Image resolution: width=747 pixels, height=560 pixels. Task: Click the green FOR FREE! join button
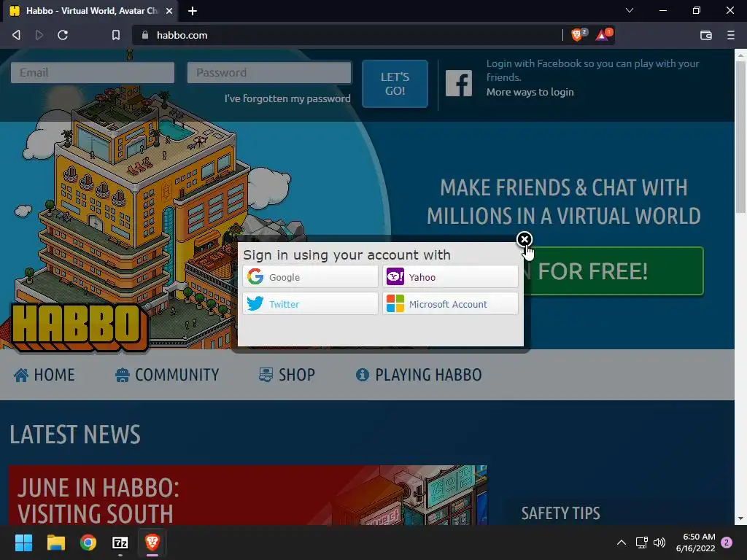tap(614, 271)
